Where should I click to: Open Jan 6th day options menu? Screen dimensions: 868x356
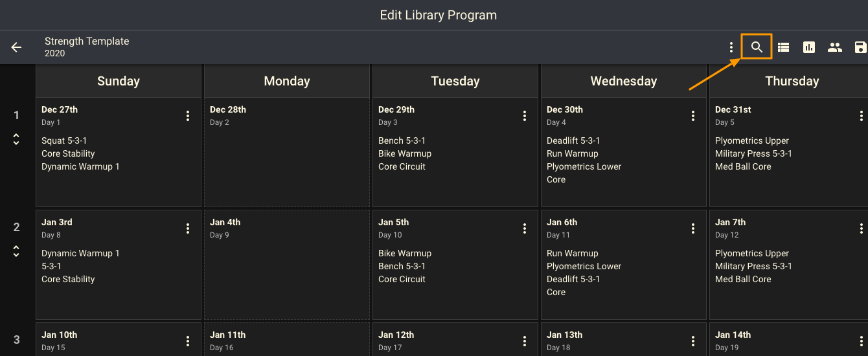[693, 228]
